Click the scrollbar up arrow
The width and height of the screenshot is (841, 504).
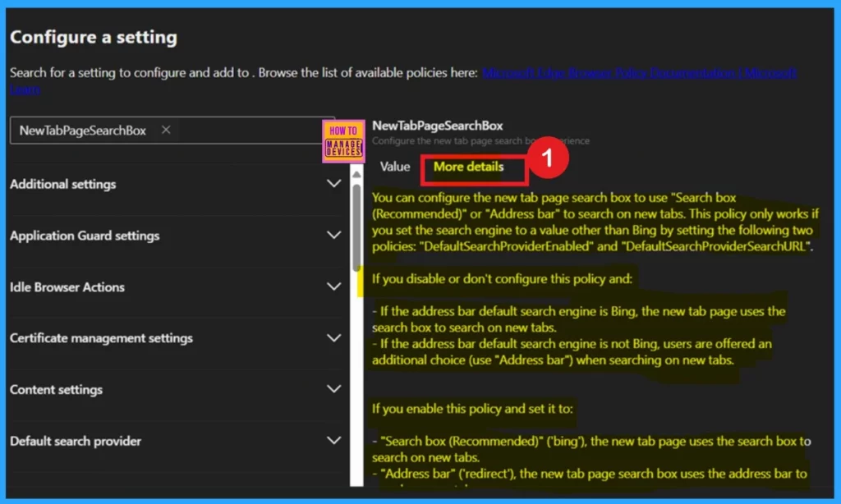[x=356, y=174]
